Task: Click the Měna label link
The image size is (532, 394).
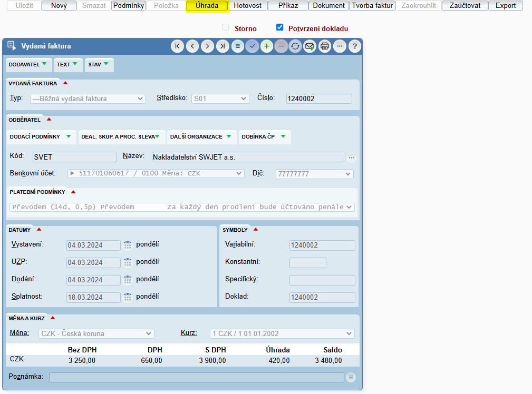Action: (x=20, y=332)
